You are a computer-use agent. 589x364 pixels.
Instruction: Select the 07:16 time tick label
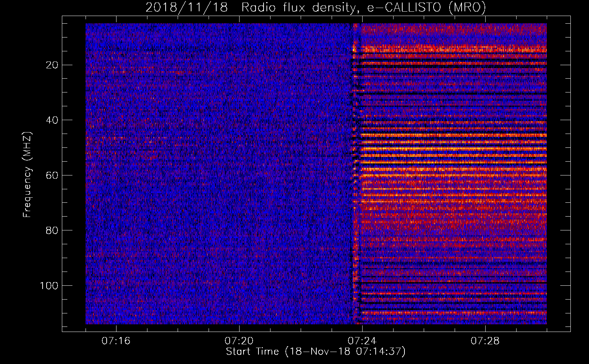click(x=116, y=341)
